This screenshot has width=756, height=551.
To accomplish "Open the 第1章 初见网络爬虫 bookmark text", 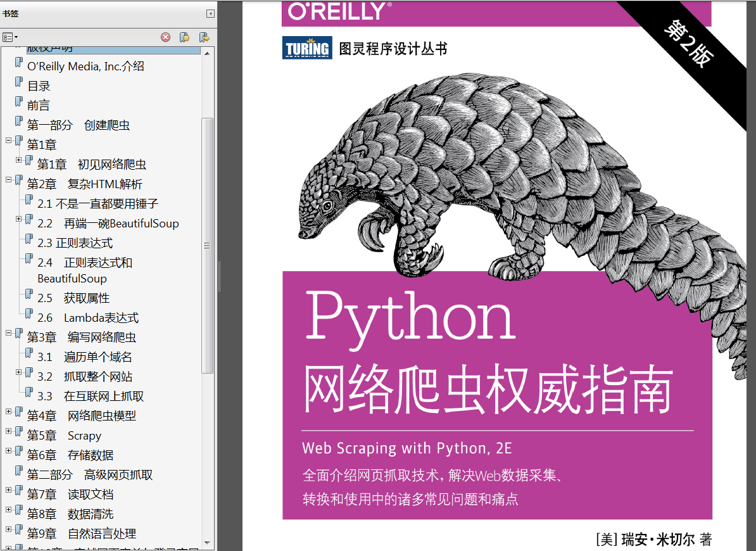I will tap(92, 165).
